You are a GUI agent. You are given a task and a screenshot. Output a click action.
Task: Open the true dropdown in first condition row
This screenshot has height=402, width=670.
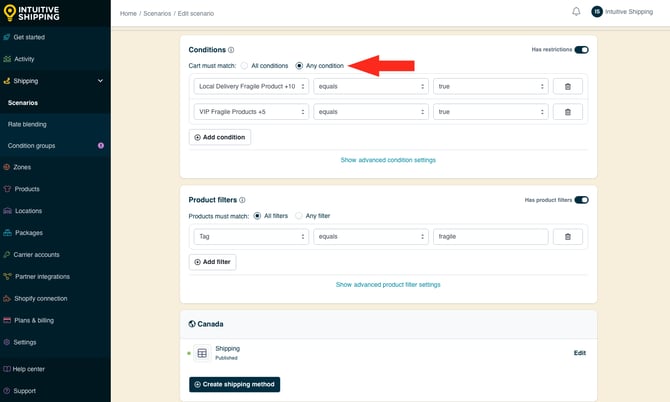coord(491,86)
